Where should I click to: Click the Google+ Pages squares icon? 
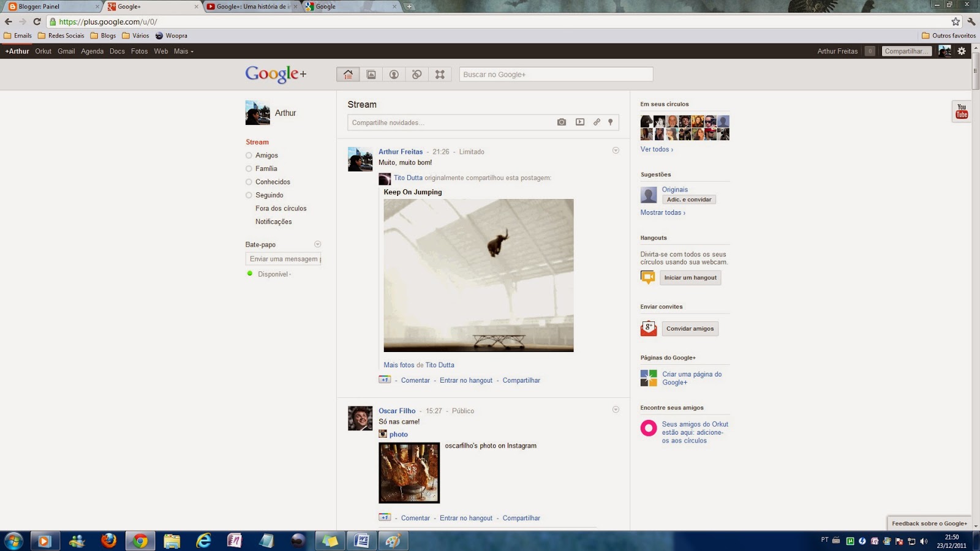pos(649,378)
